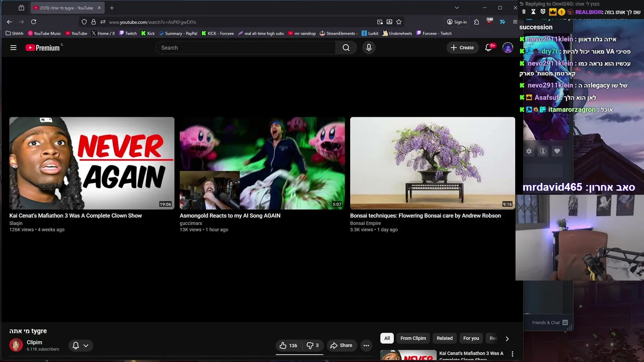
Task: Focus the YouTube search box
Action: 246,48
